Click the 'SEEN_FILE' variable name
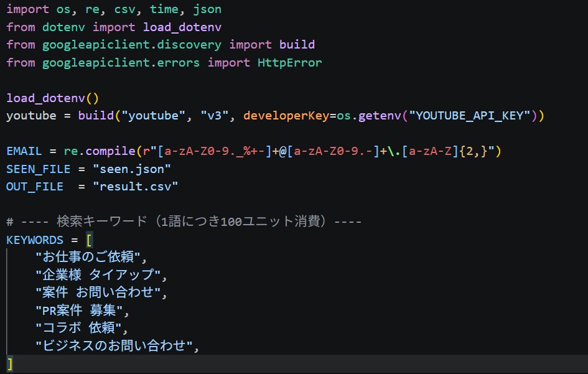Image resolution: width=588 pixels, height=374 pixels. point(38,169)
